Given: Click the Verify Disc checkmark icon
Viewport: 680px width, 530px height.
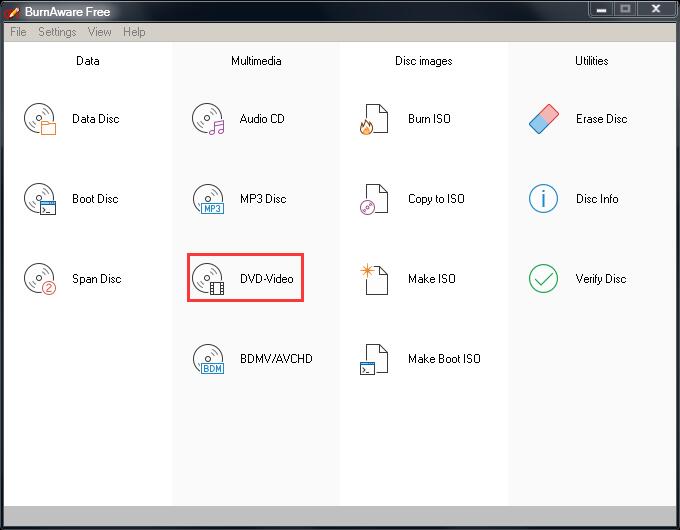Looking at the screenshot, I should (x=543, y=279).
